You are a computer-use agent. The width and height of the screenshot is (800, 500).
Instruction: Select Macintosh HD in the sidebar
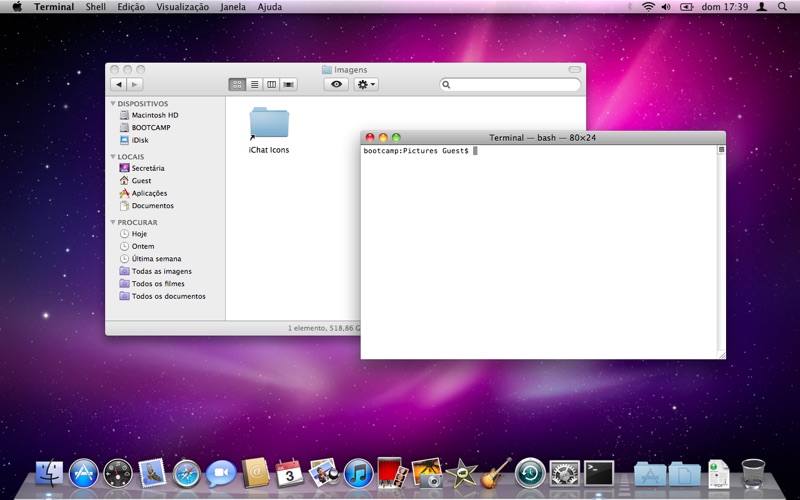click(154, 116)
